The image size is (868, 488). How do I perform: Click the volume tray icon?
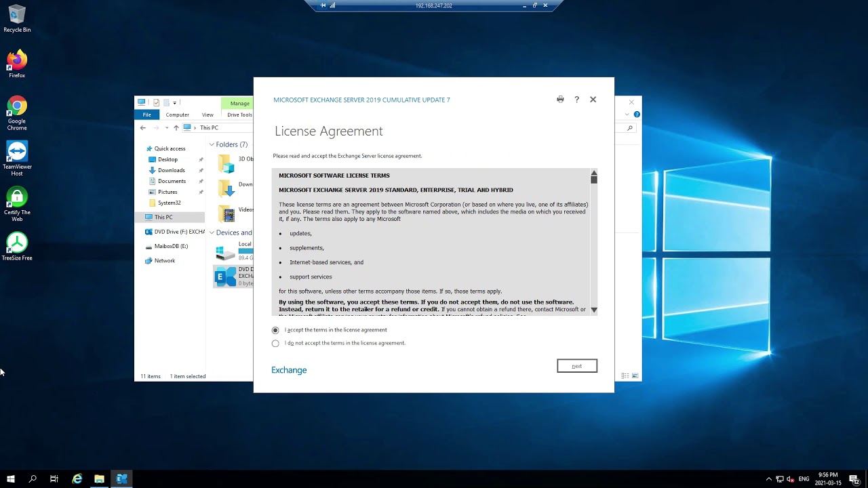click(791, 479)
